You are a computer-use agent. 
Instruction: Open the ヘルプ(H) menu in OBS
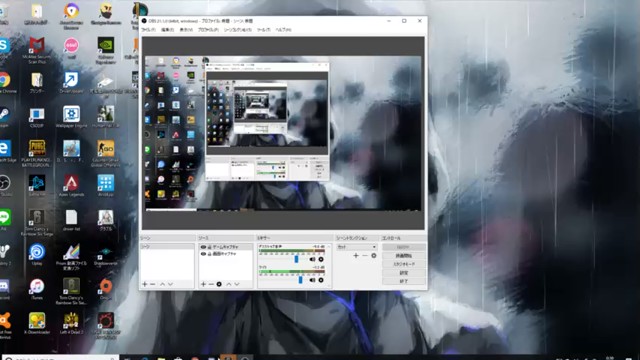coord(283,30)
